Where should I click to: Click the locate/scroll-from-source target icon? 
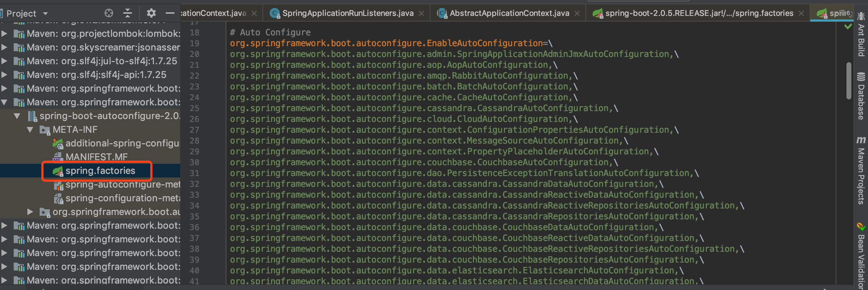(x=109, y=13)
